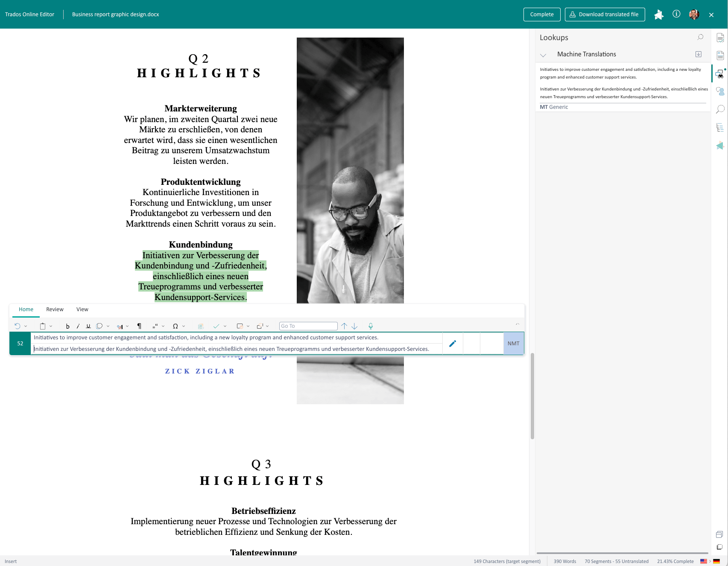Viewport: 728px width, 566px height.
Task: Open the confirm segment checkmark dropdown
Action: (x=225, y=326)
